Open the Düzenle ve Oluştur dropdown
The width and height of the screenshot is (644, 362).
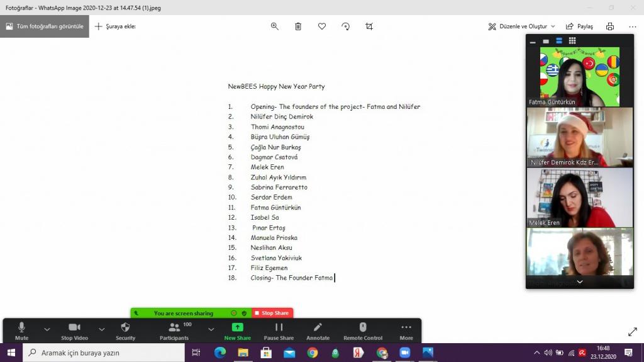[521, 26]
